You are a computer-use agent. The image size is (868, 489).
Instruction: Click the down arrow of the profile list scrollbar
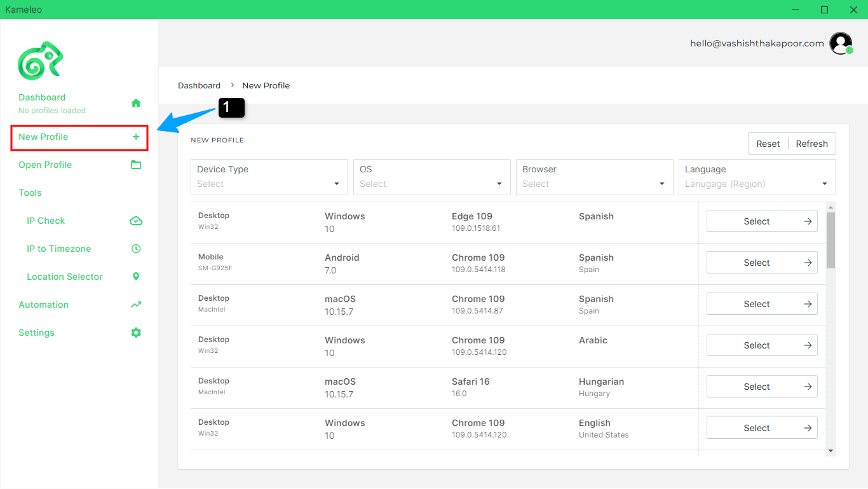831,450
